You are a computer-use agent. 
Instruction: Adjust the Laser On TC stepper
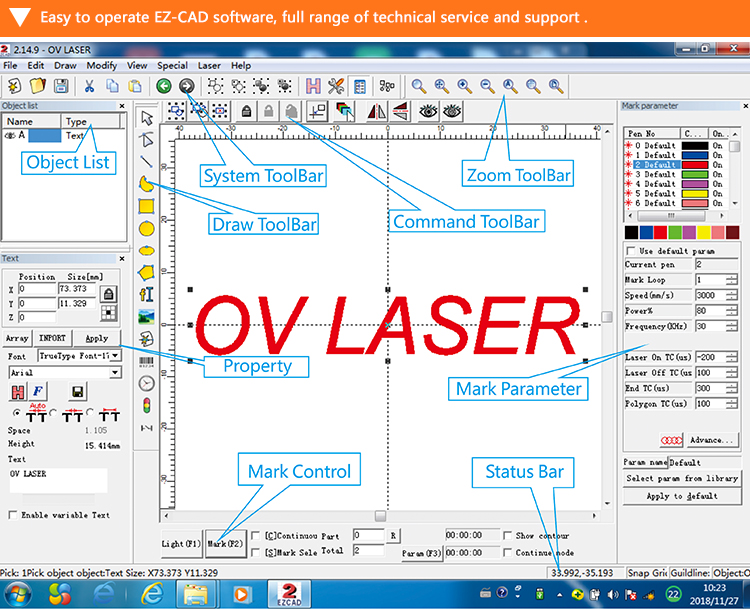tap(731, 357)
